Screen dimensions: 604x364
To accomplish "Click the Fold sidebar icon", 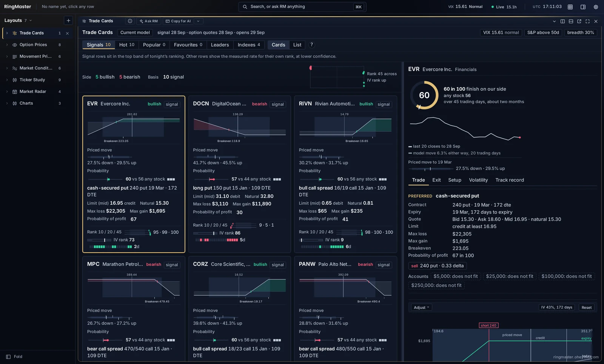I will (x=8, y=356).
